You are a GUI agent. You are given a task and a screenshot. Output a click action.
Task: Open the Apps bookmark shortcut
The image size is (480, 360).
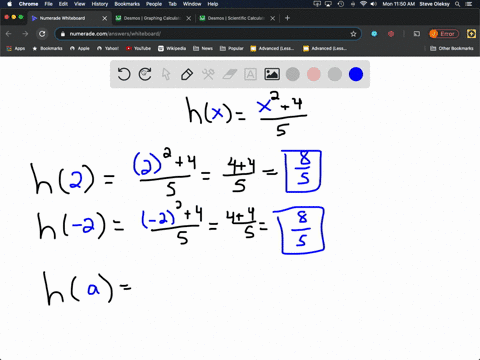coord(16,48)
